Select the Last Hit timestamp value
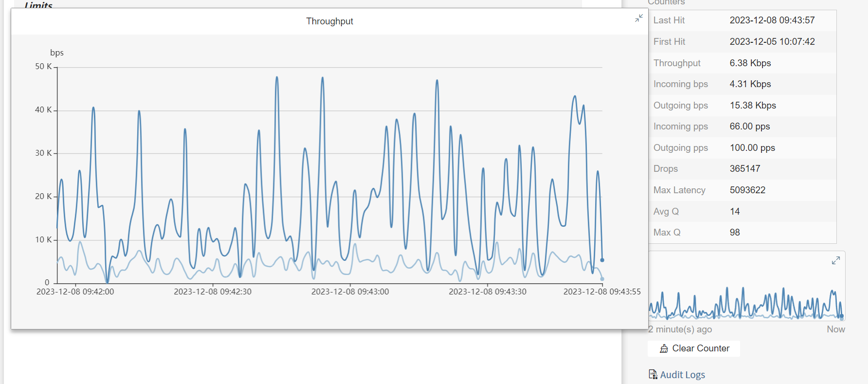The width and height of the screenshot is (868, 384). [x=772, y=20]
